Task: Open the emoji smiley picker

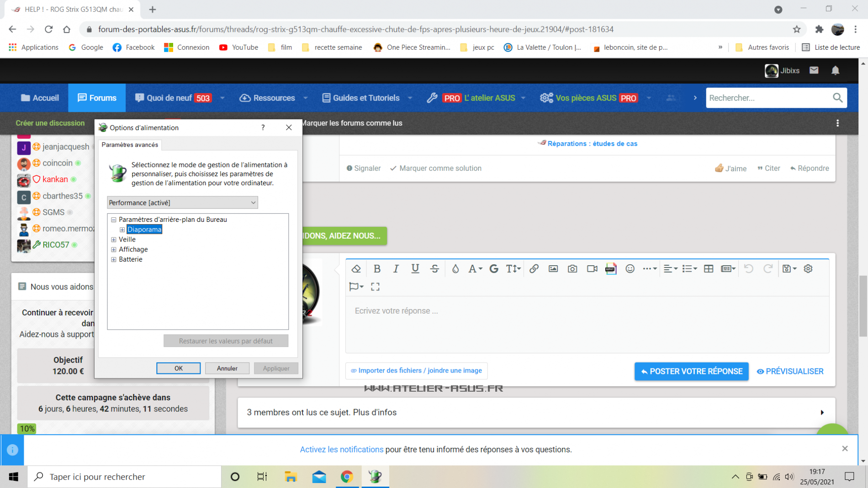Action: tap(630, 269)
